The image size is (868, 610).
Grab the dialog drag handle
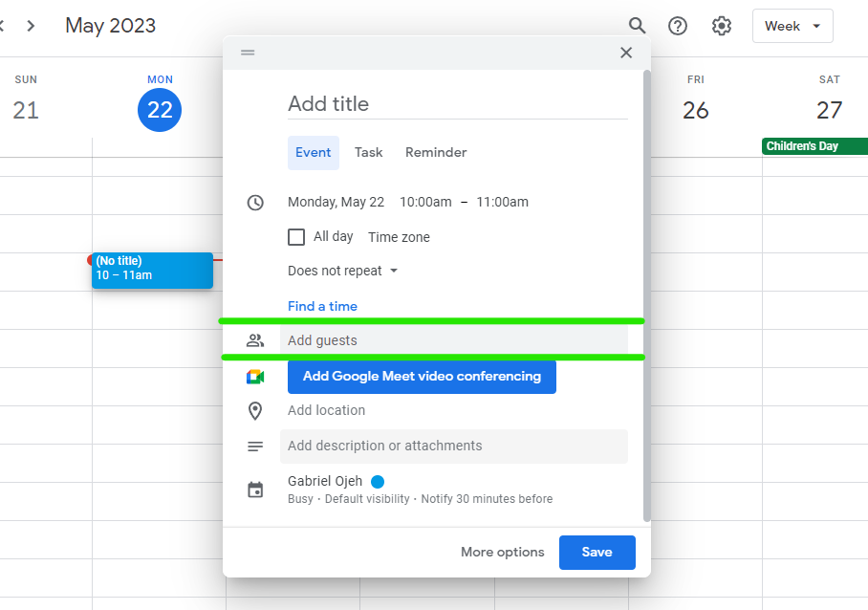(x=248, y=53)
